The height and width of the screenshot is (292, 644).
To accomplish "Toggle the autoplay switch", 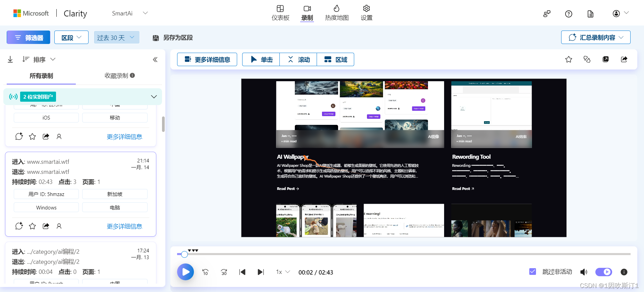I will (x=604, y=272).
